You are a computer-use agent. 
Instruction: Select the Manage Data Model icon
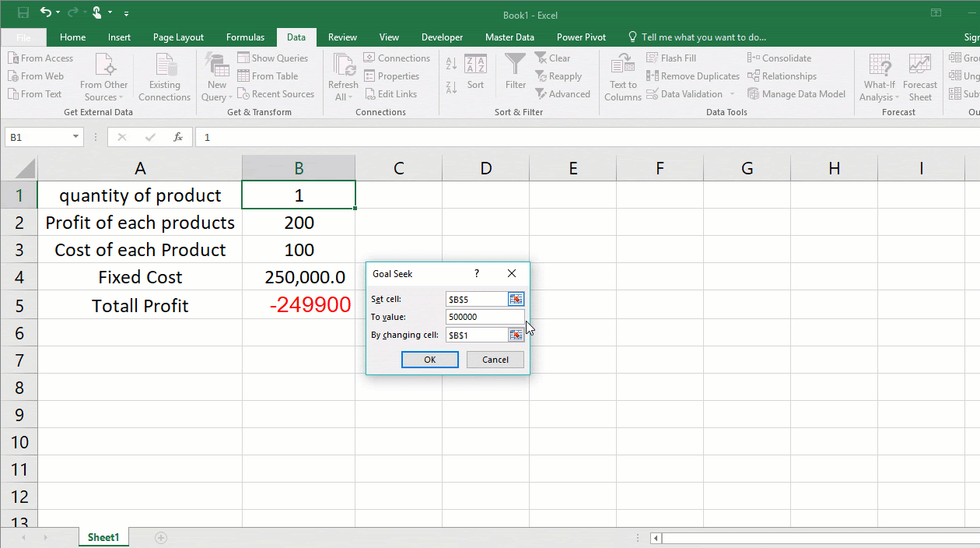pyautogui.click(x=796, y=93)
